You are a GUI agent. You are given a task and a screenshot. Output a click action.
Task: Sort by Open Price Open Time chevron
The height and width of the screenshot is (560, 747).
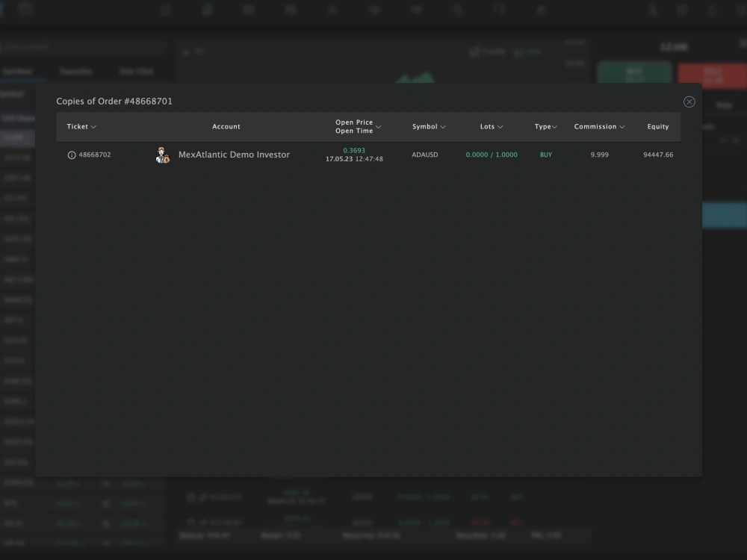click(378, 127)
